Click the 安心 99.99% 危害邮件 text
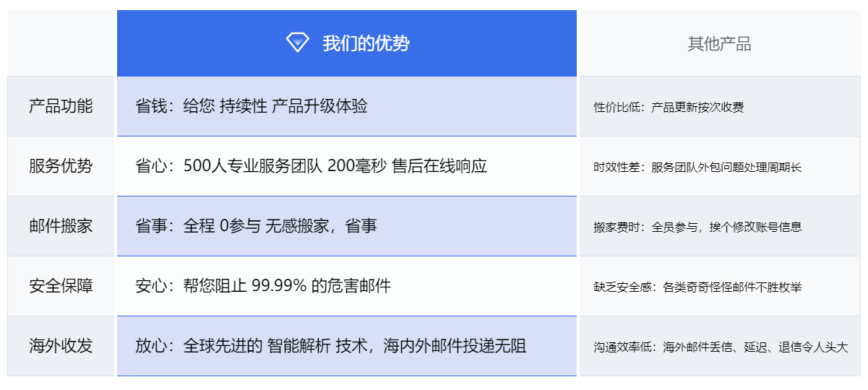This screenshot has width=868, height=390. tap(263, 286)
